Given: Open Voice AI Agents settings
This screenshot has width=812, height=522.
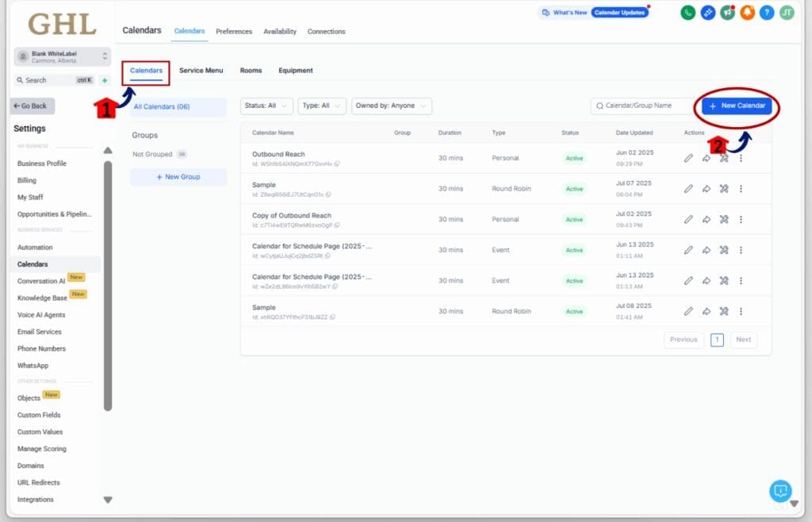Looking at the screenshot, I should (x=41, y=315).
